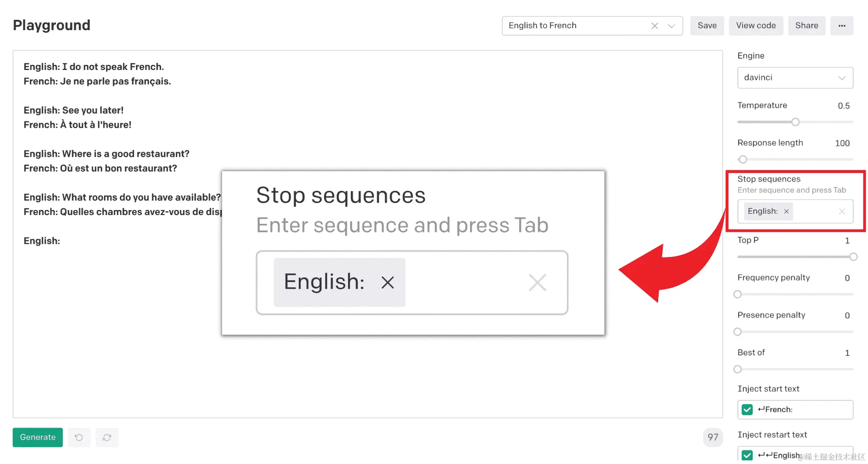Click the Top P slider handle
868x464 pixels.
[x=853, y=257]
